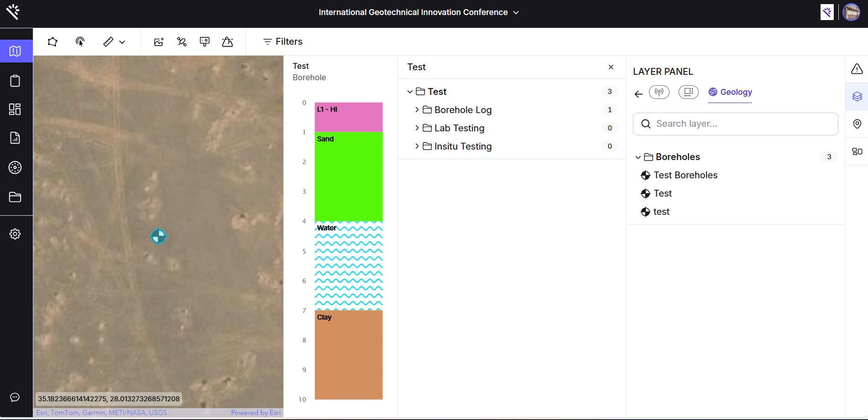
Task: Click the measure ruler tool icon
Action: (108, 42)
